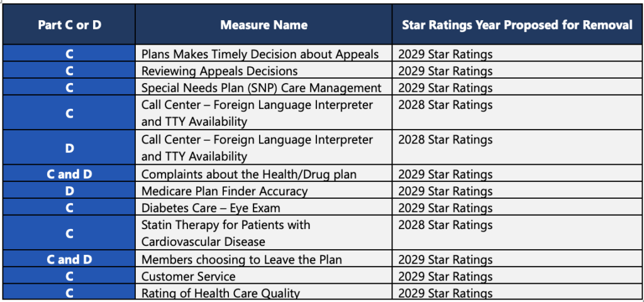Click the "Diabetes Care – Eye Exam" cell
Image resolution: width=644 pixels, height=302 pixels.
(211, 208)
